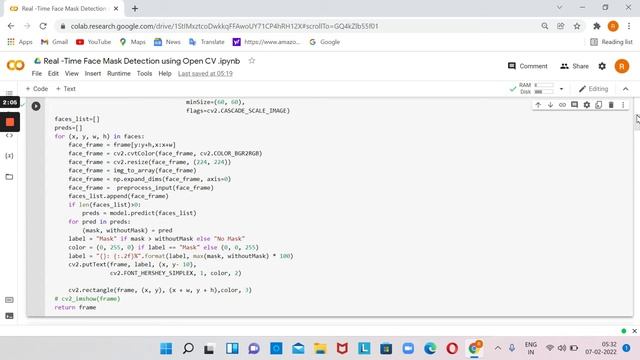The height and width of the screenshot is (360, 640).
Task: Reload the browser page
Action: (43, 26)
